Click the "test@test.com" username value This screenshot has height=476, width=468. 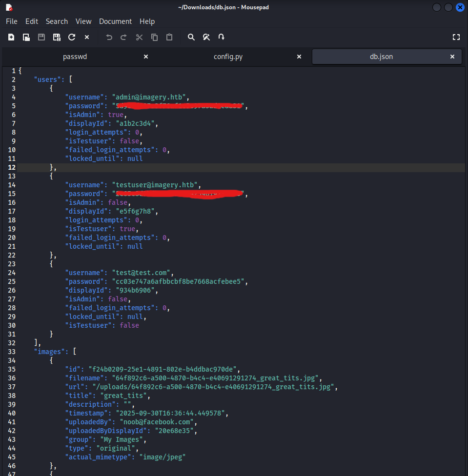(141, 273)
